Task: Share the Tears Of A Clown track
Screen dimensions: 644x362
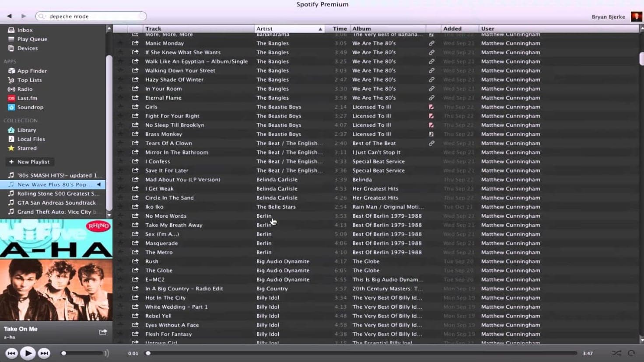Action: (x=135, y=143)
